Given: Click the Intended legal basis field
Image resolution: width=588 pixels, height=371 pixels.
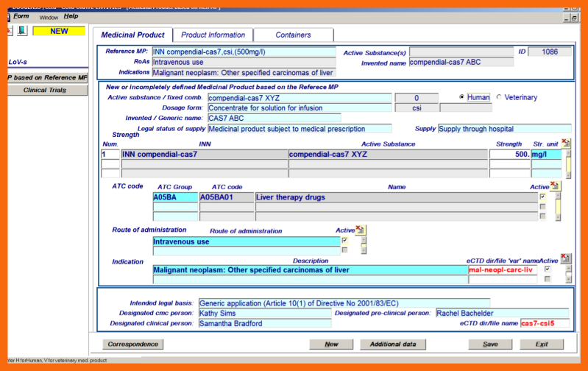Looking at the screenshot, I should coord(344,303).
